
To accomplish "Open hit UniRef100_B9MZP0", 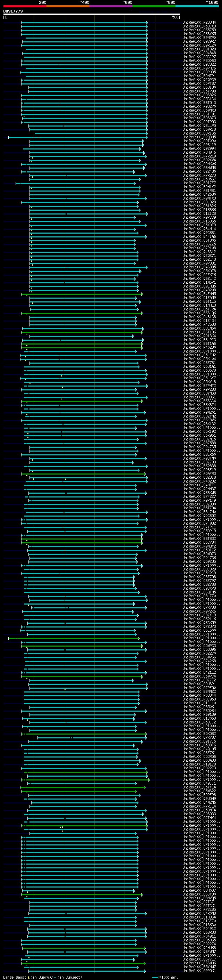I will coord(199,38).
